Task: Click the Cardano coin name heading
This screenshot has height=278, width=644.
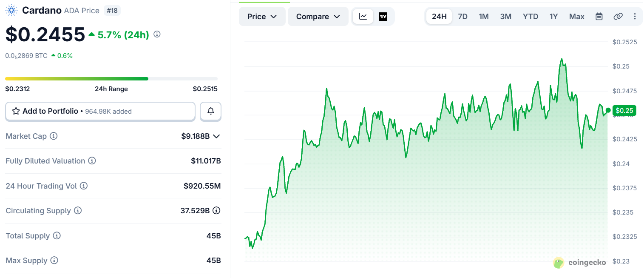Action: pyautogui.click(x=42, y=10)
